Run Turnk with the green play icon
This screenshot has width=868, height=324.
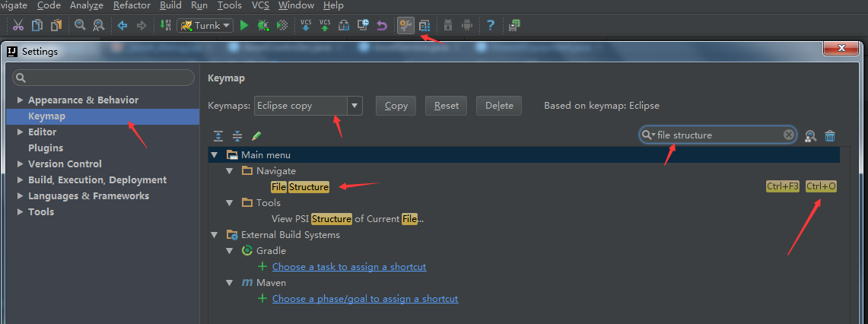tap(244, 25)
